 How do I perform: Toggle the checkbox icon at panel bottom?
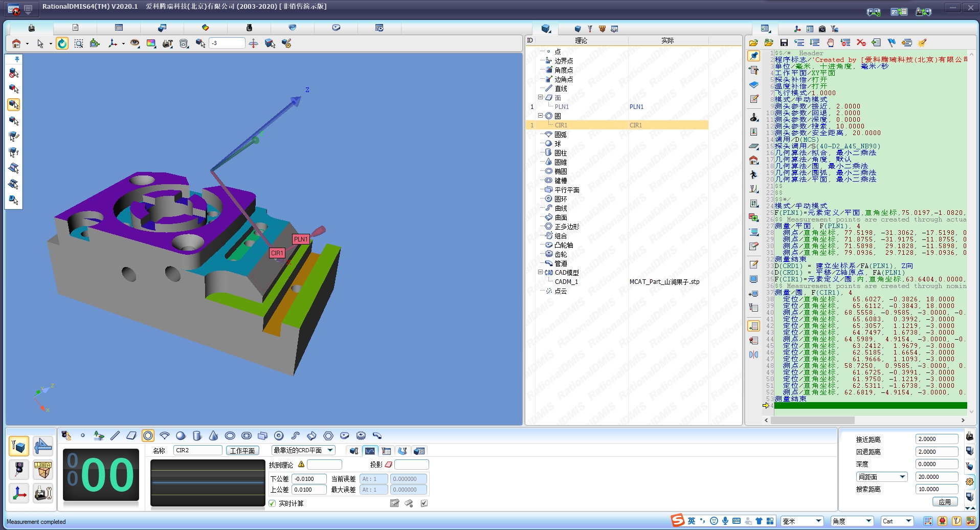[424, 503]
